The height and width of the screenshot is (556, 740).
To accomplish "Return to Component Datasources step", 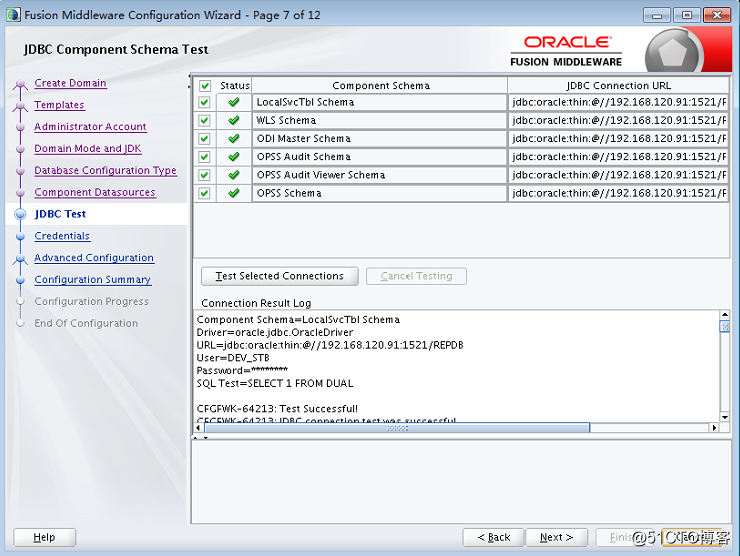I will tap(95, 192).
